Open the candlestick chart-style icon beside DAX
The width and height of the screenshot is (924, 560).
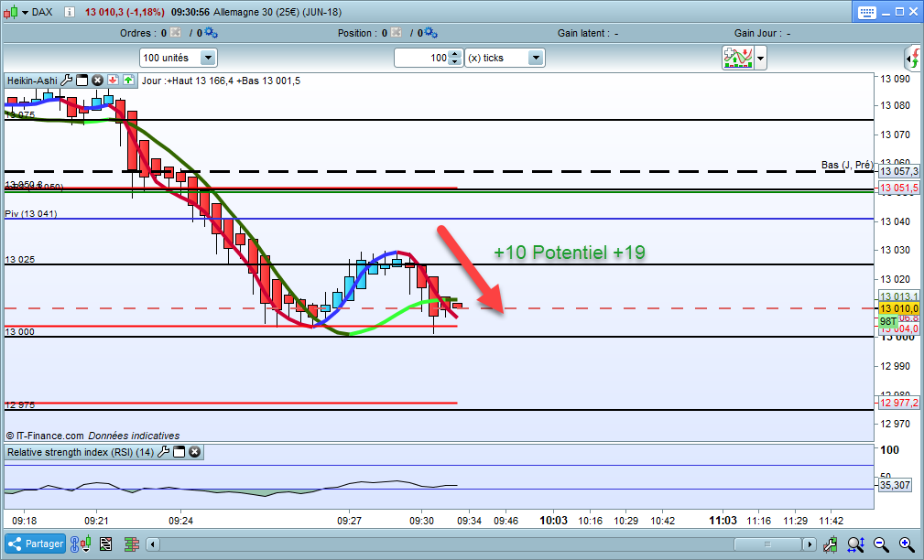11,12
